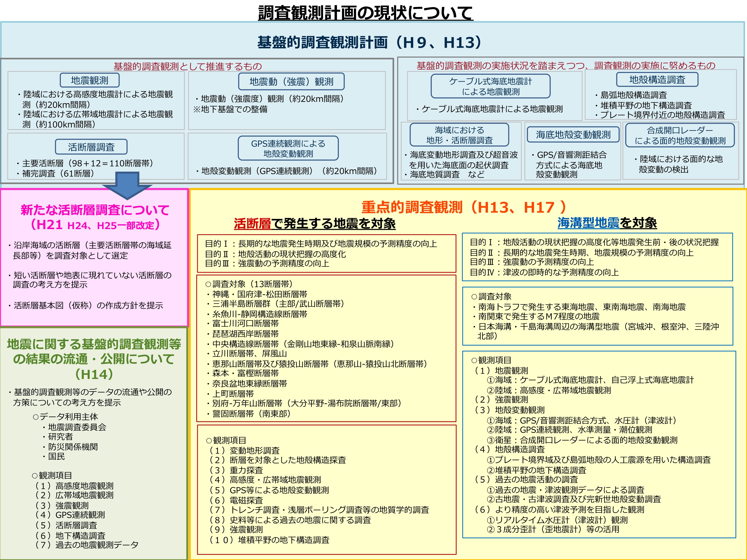
Task: Select the ケーブル式海底地震計による地震観測 box
Action: point(490,86)
